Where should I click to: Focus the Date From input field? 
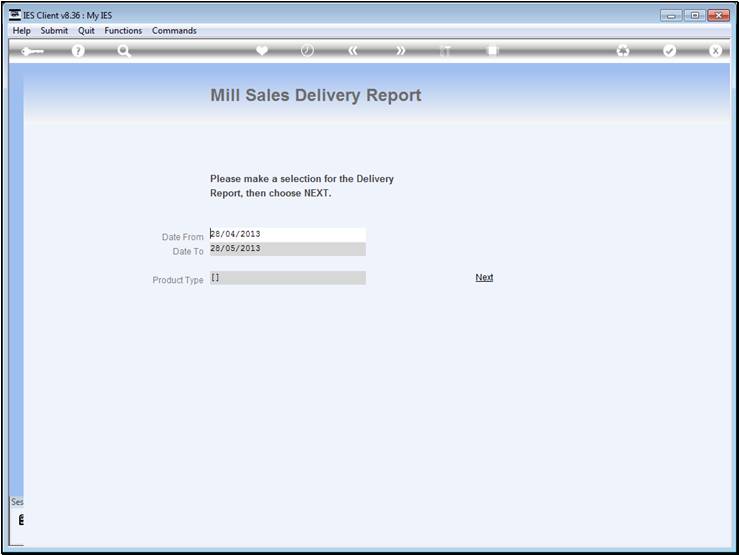coord(287,235)
